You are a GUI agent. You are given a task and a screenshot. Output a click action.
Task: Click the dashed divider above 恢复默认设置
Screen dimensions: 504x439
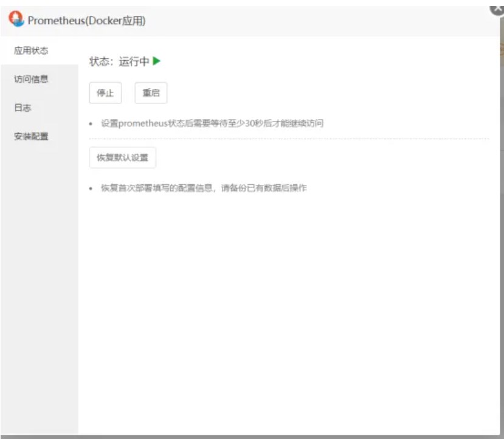tap(289, 139)
